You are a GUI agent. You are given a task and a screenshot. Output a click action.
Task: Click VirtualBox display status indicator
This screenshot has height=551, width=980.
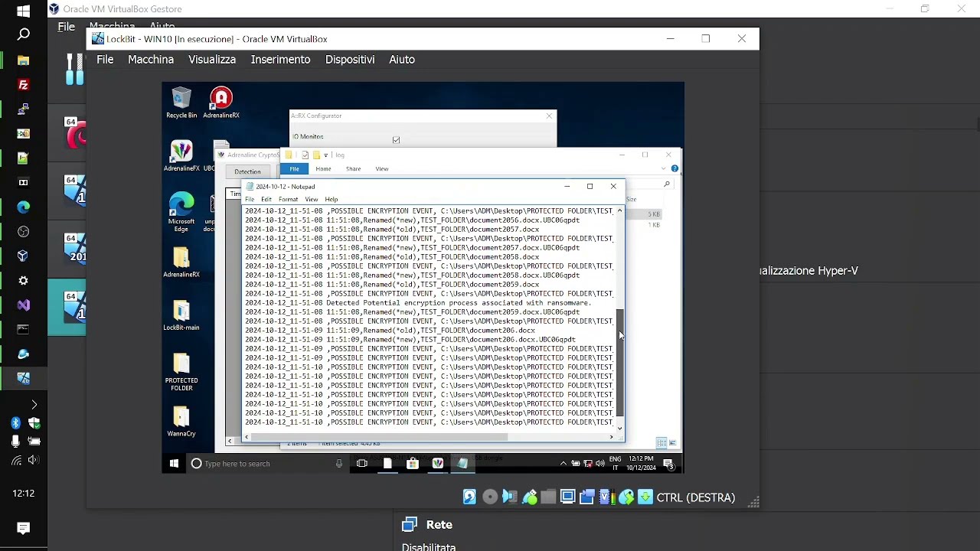tap(567, 497)
